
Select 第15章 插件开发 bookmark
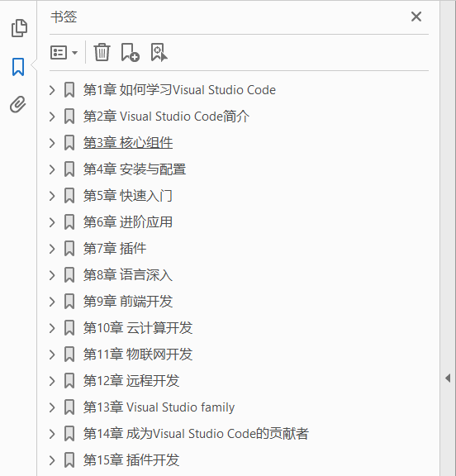[131, 460]
